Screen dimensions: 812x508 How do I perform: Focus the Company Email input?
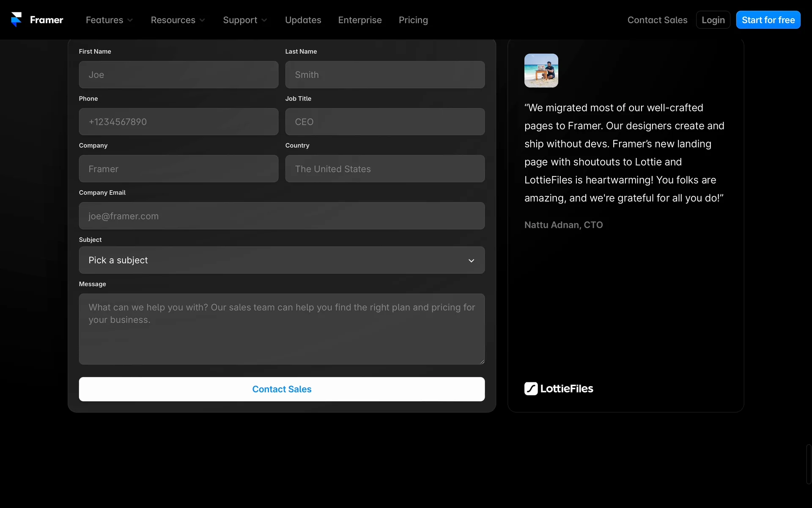(282, 216)
